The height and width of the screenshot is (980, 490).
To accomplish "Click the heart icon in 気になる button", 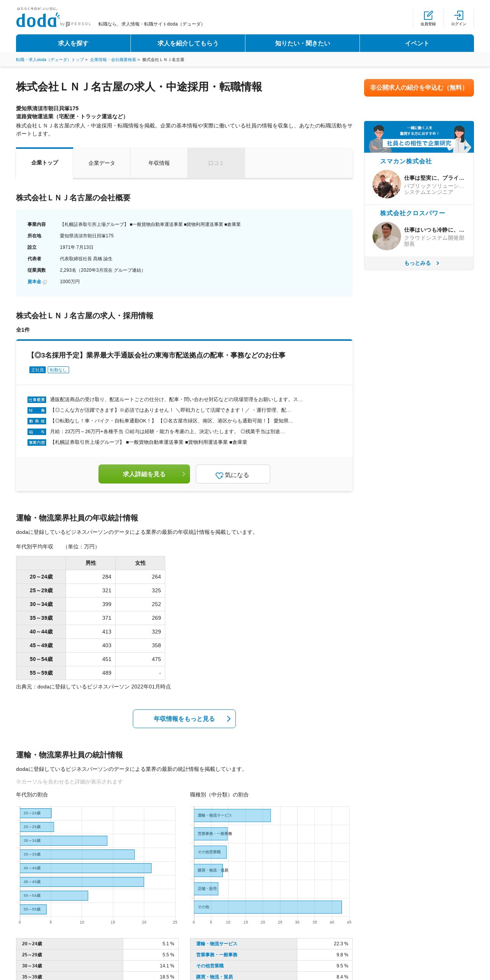I will [219, 475].
